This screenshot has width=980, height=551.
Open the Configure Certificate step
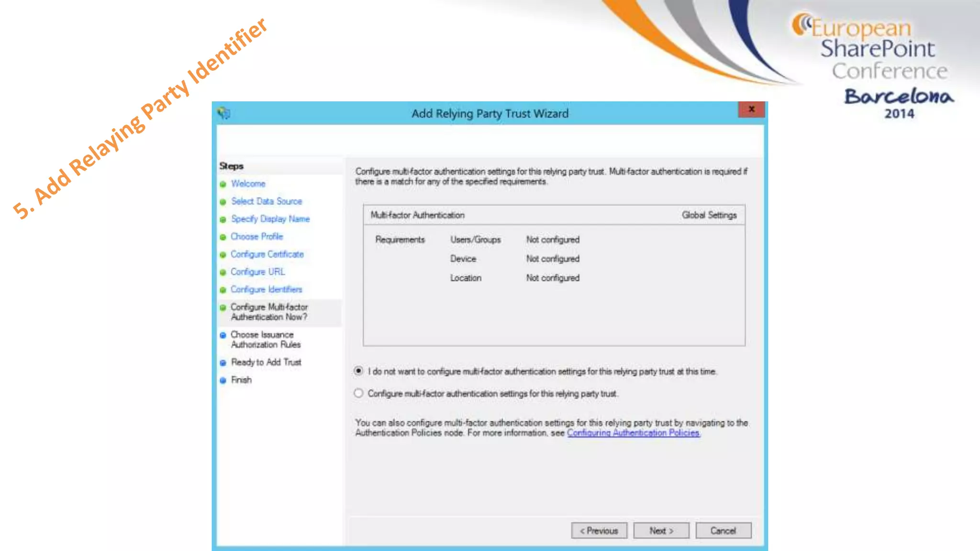[x=267, y=254]
